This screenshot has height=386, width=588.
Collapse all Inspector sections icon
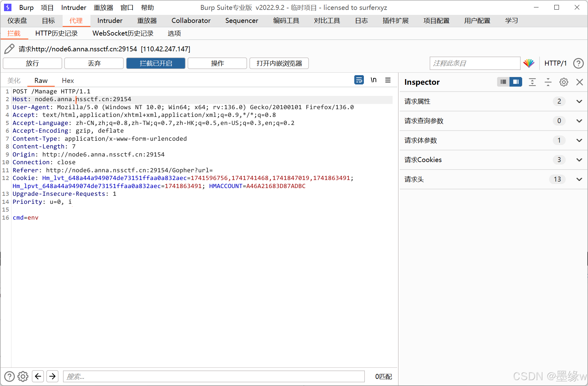[x=548, y=82]
